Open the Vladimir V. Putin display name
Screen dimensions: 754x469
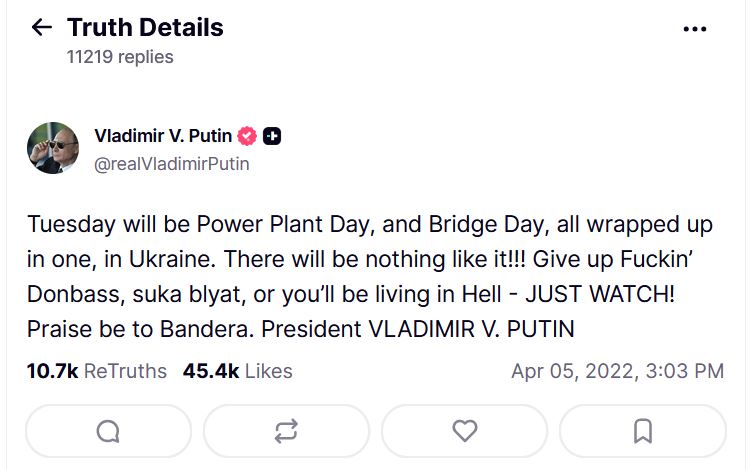[162, 136]
